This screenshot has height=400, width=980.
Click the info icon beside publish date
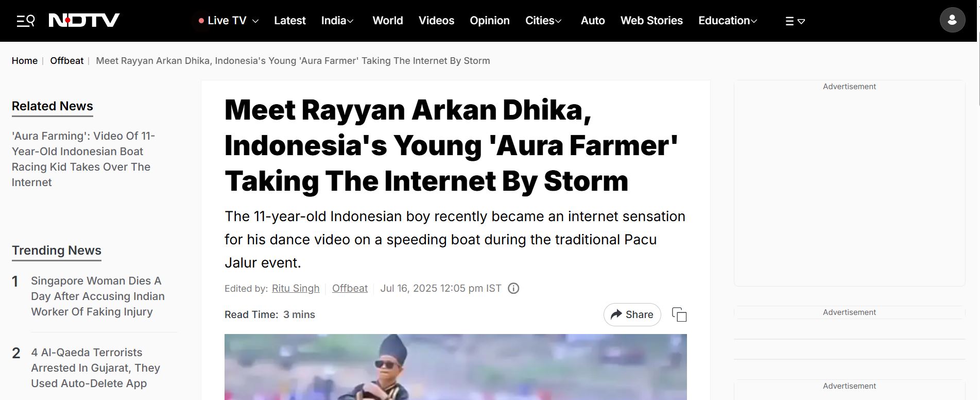[513, 288]
